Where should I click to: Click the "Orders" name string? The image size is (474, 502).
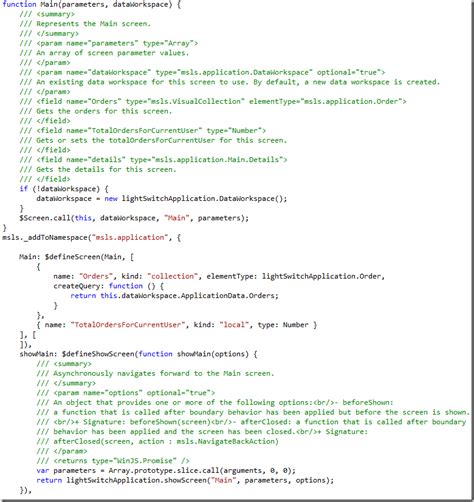(x=96, y=276)
